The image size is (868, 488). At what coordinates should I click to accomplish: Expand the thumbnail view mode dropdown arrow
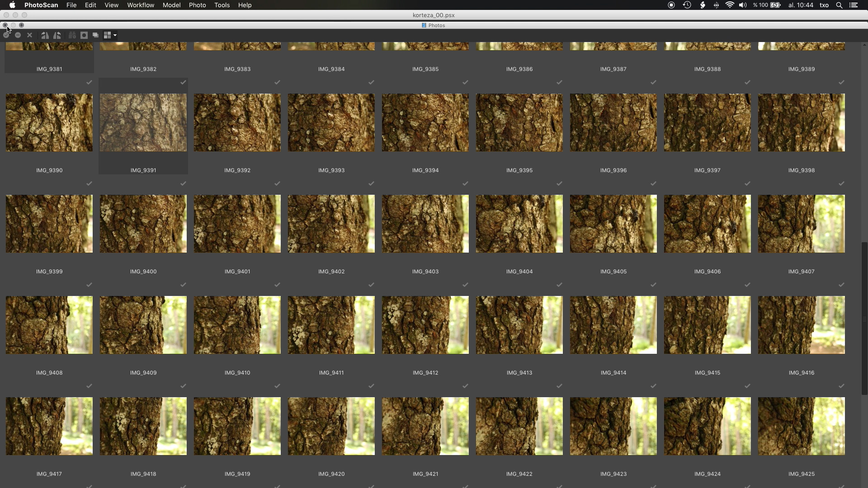click(115, 35)
